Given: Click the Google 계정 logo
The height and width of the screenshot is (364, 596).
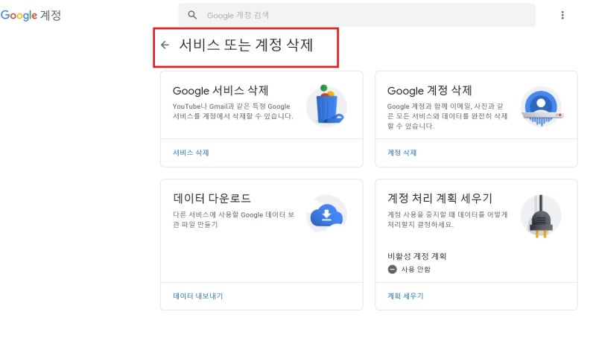Looking at the screenshot, I should (x=31, y=15).
